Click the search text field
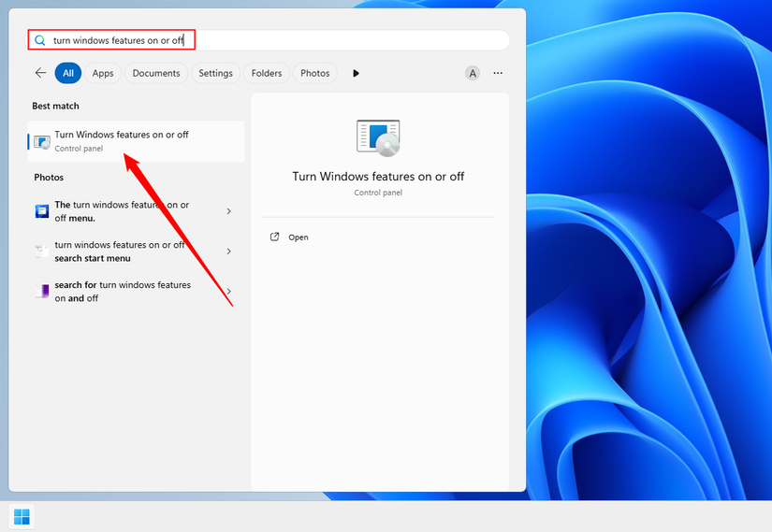The image size is (772, 532). 269,40
